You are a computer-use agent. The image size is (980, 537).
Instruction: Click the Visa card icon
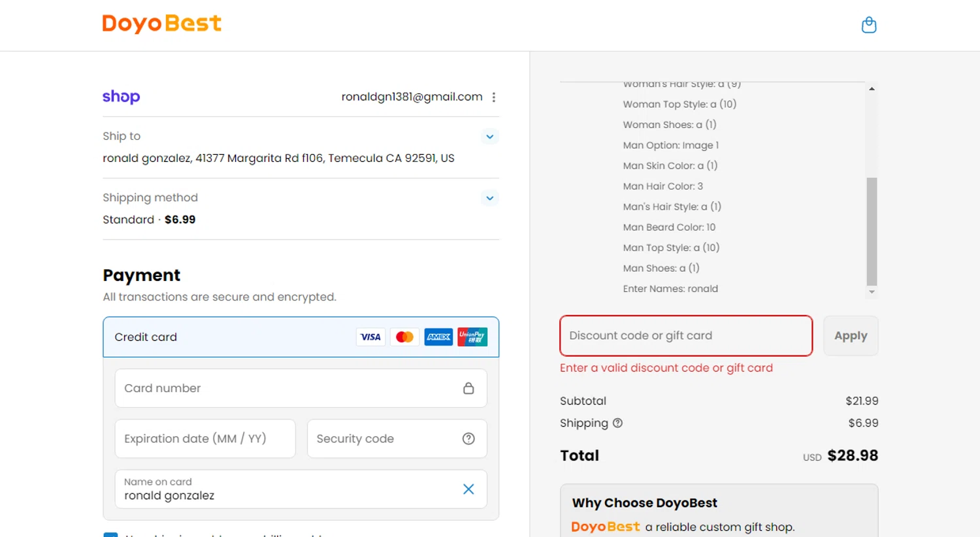[x=370, y=337]
